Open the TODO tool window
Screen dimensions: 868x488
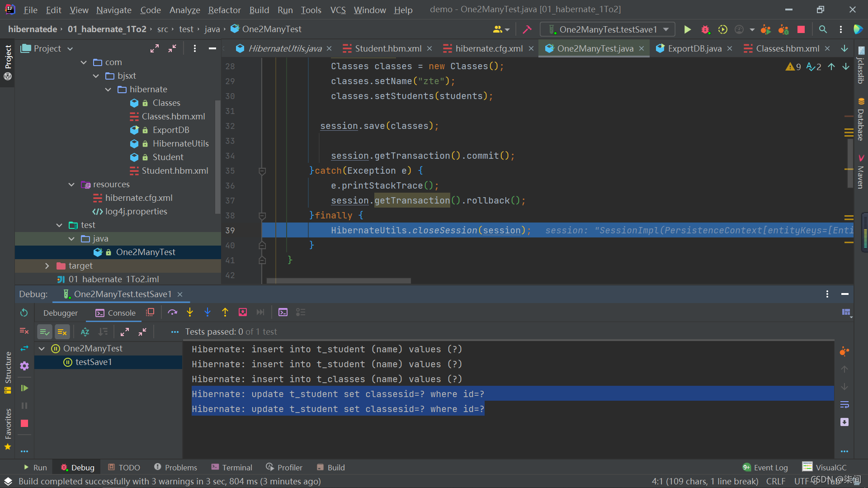pyautogui.click(x=124, y=467)
